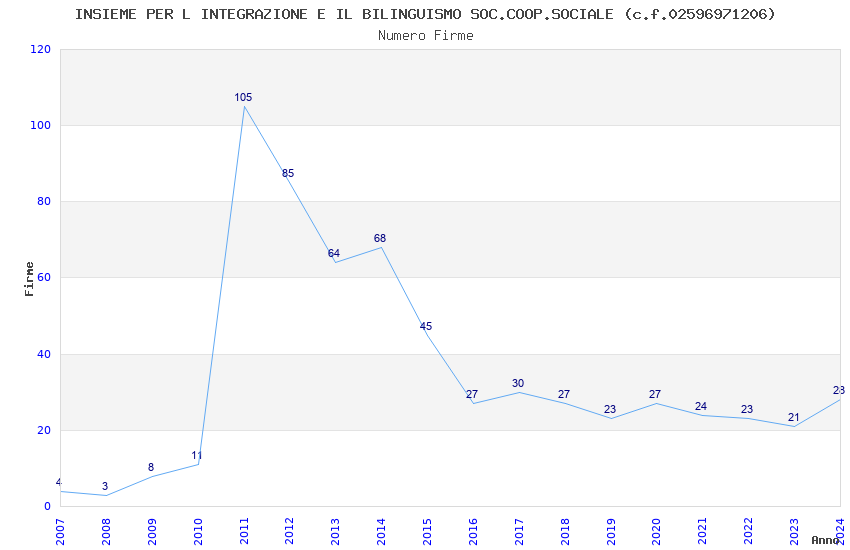
Task: Click x-axis year 2021
Action: pyautogui.click(x=703, y=532)
